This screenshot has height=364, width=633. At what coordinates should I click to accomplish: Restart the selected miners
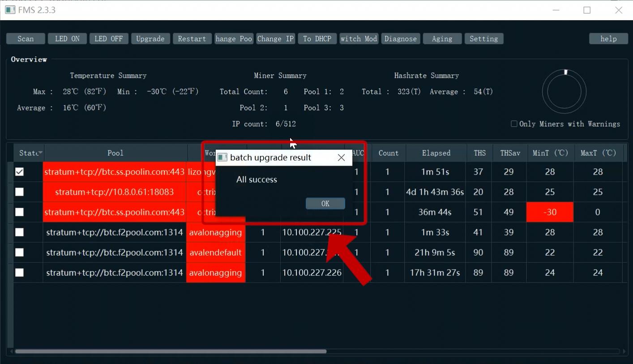[192, 39]
